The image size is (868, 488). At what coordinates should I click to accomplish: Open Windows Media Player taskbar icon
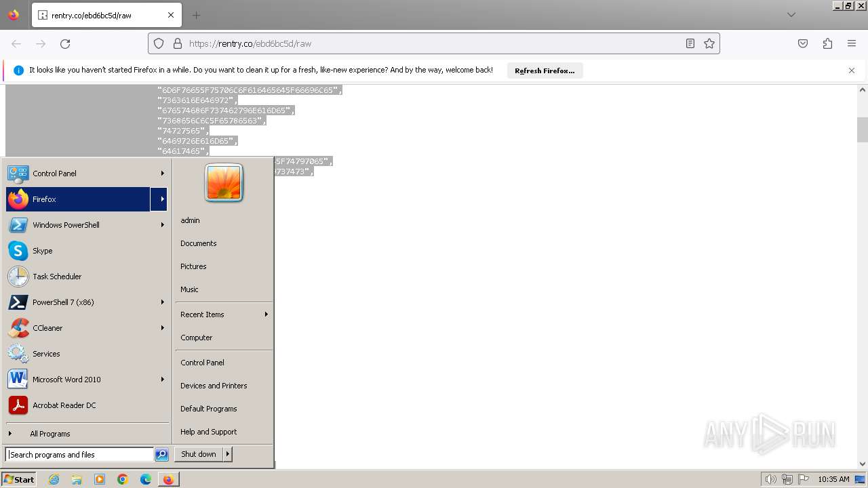coord(100,479)
